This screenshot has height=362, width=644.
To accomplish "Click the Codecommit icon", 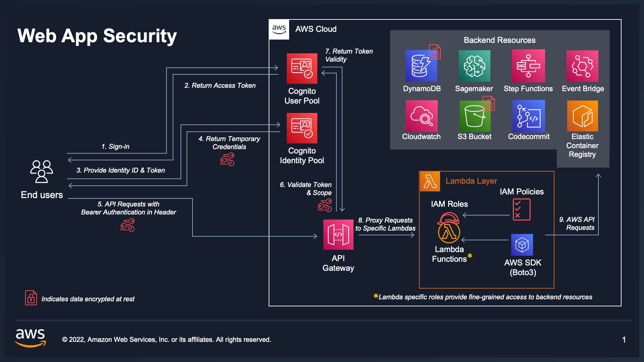I will tap(528, 116).
